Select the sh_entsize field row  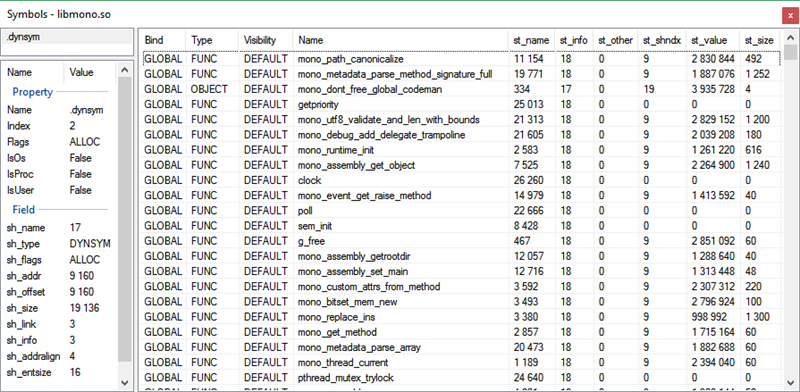[x=60, y=372]
